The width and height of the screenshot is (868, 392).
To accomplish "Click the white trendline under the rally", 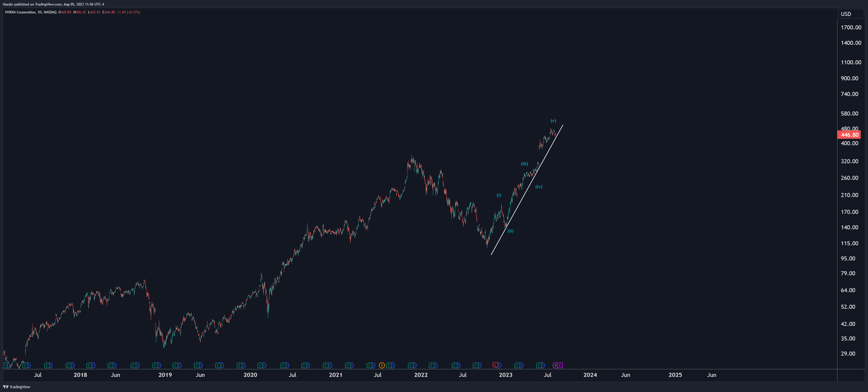I will 526,191.
